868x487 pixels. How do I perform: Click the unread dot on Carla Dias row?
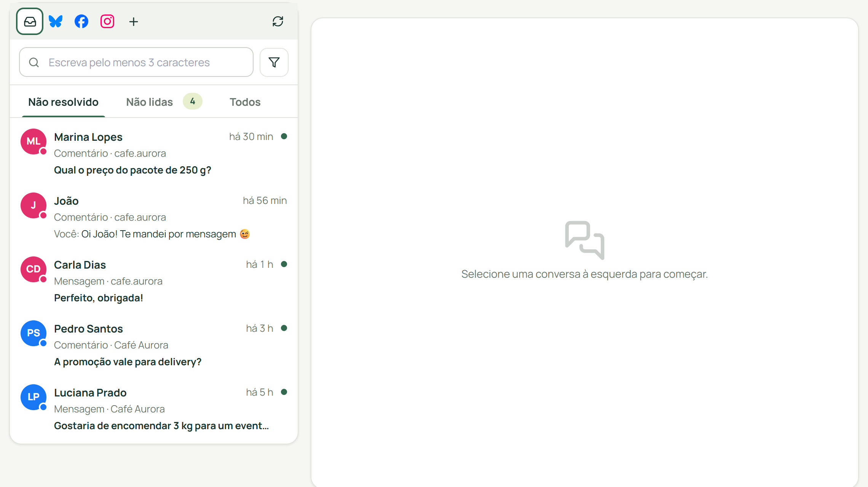(284, 264)
